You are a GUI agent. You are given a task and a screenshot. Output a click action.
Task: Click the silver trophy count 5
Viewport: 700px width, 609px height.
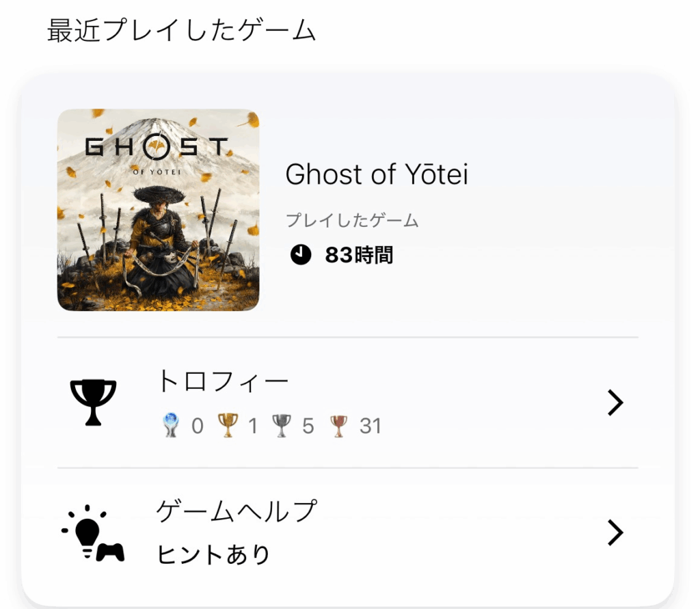[308, 426]
